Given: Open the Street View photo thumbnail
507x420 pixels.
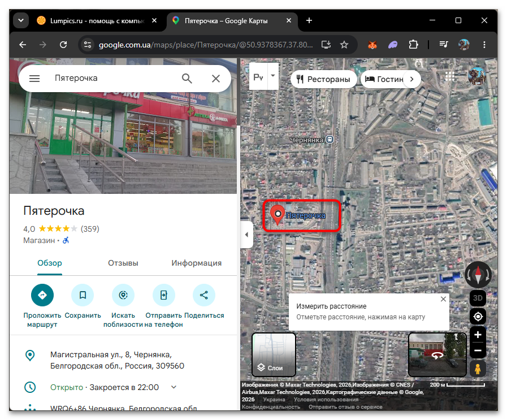Looking at the screenshot, I should click(437, 354).
